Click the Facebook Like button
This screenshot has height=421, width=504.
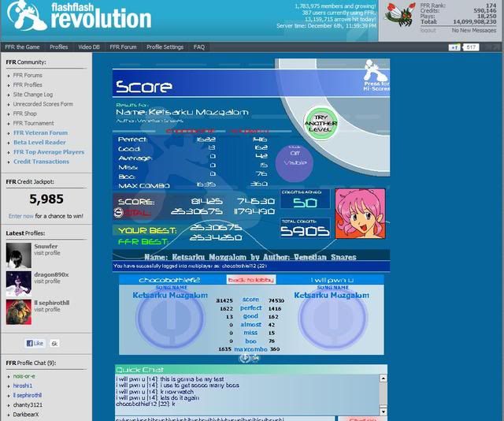coord(36,344)
